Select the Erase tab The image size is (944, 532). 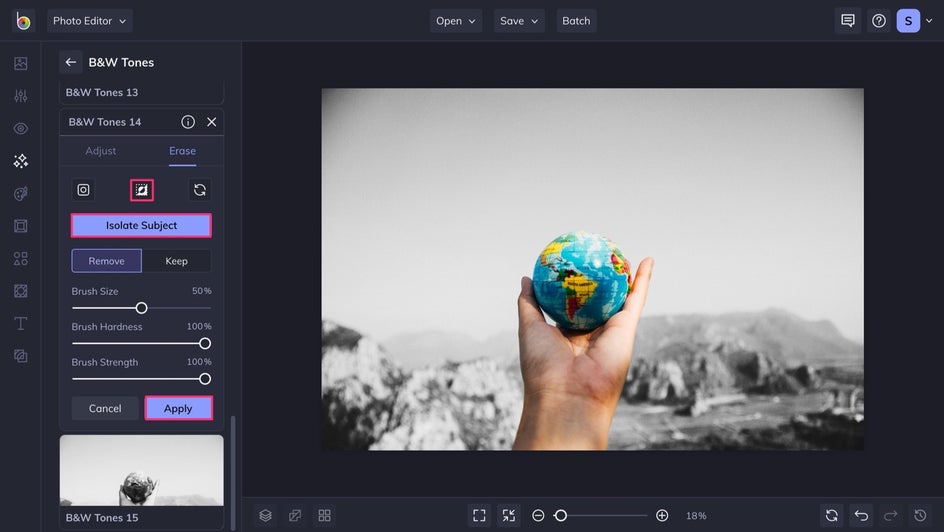pyautogui.click(x=182, y=151)
